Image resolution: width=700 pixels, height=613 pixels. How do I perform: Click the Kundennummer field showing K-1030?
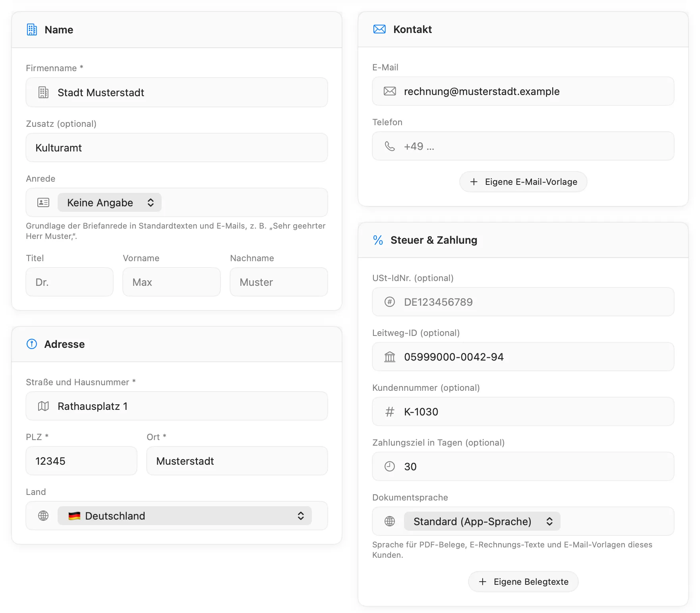pyautogui.click(x=523, y=411)
